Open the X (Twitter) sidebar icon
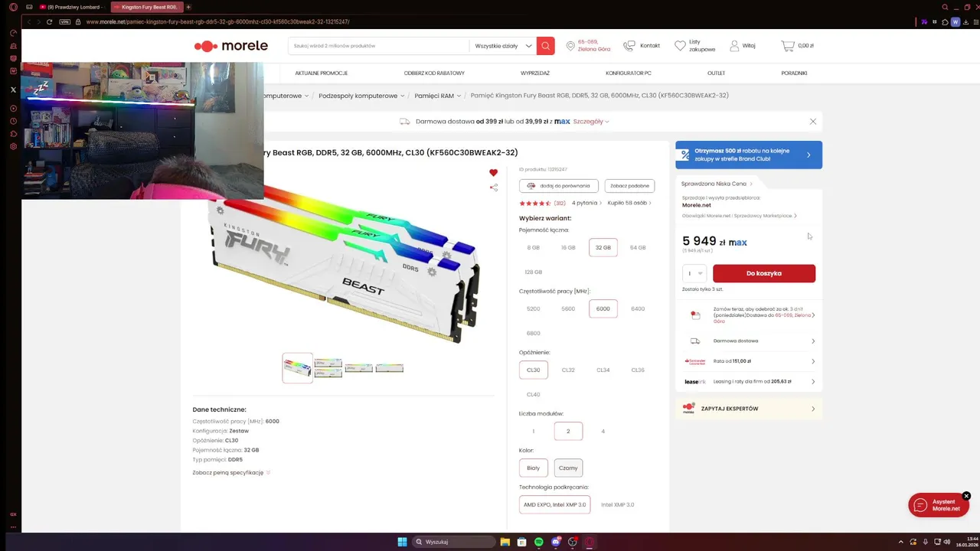980x551 pixels. (x=13, y=90)
